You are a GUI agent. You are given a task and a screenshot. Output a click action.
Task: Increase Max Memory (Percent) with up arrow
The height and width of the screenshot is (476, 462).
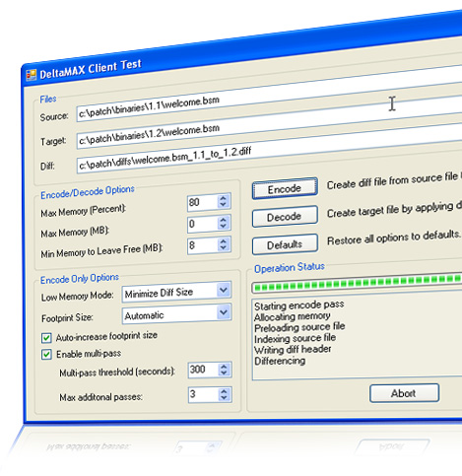click(224, 198)
